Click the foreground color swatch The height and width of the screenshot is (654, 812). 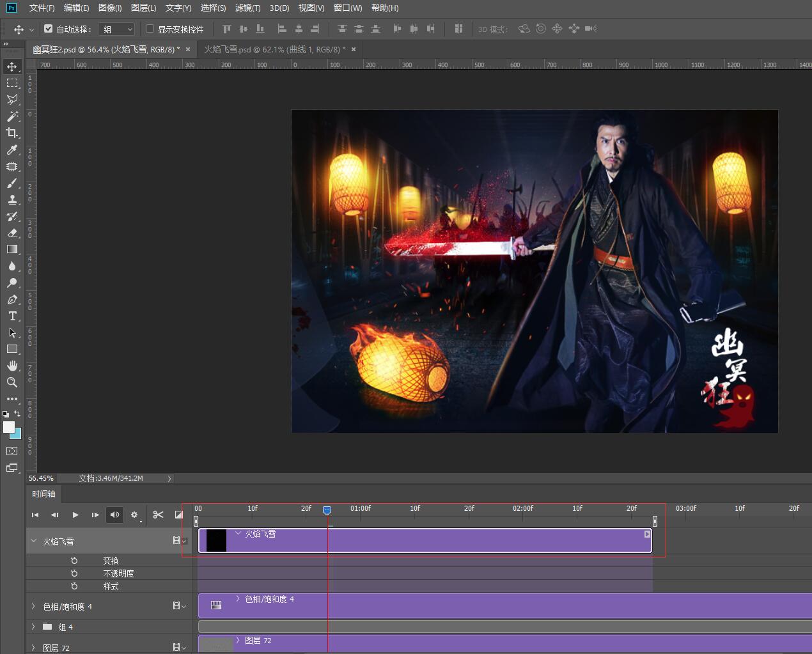pos(9,428)
